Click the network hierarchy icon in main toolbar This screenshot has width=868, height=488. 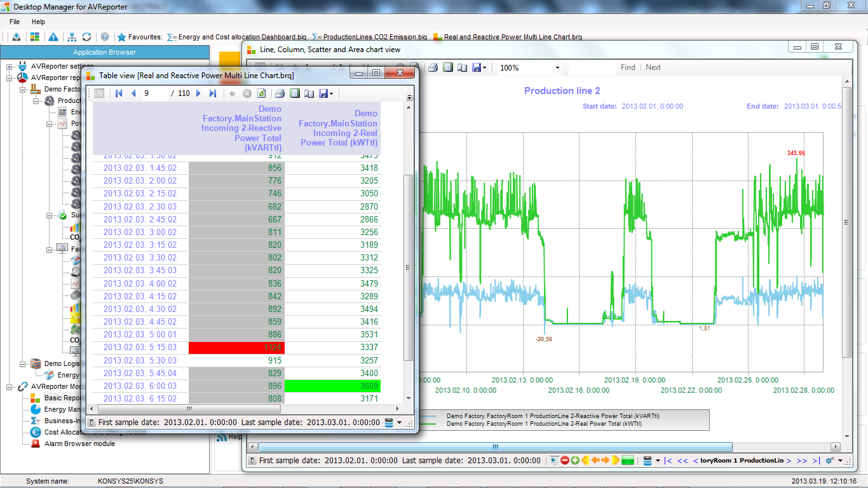pyautogui.click(x=72, y=37)
